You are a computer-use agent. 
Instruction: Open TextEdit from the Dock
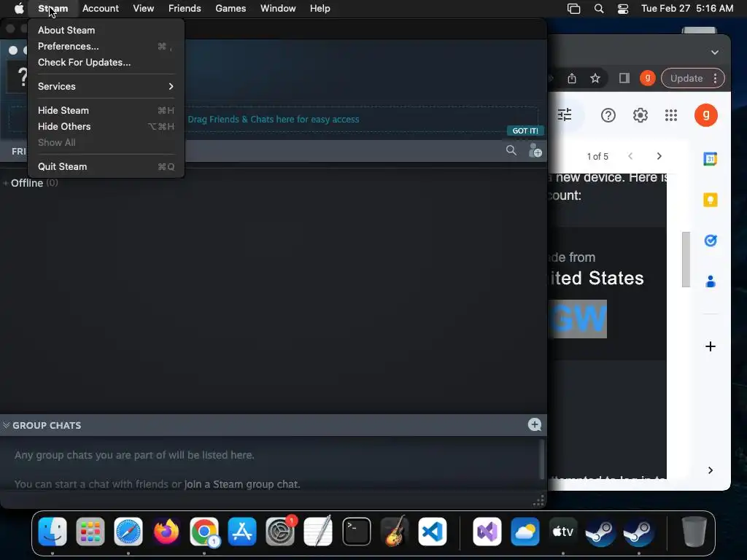pyautogui.click(x=318, y=532)
